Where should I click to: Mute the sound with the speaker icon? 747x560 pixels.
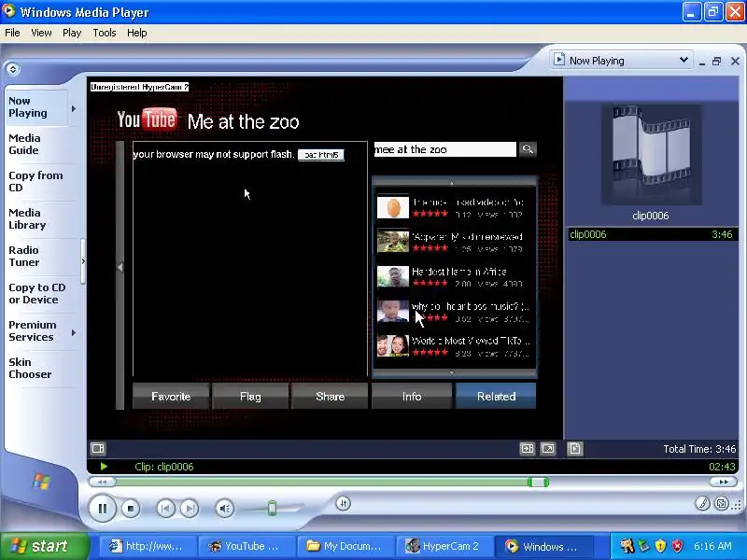pyautogui.click(x=224, y=509)
